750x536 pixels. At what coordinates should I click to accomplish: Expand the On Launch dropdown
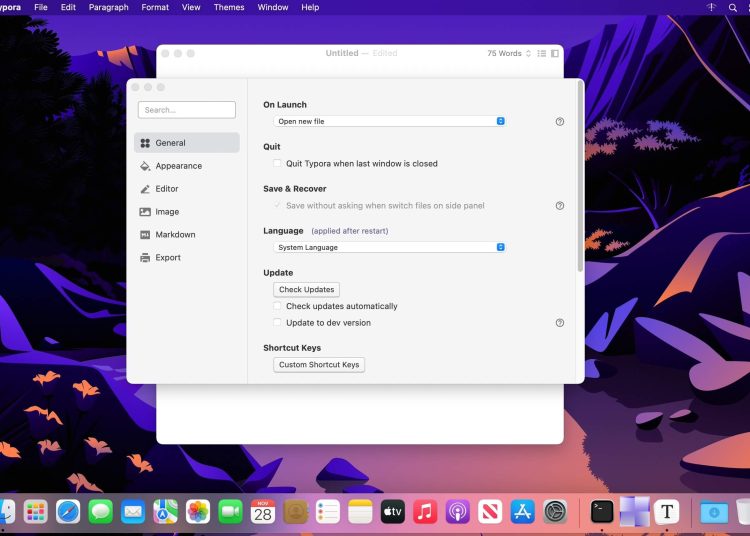pos(389,121)
